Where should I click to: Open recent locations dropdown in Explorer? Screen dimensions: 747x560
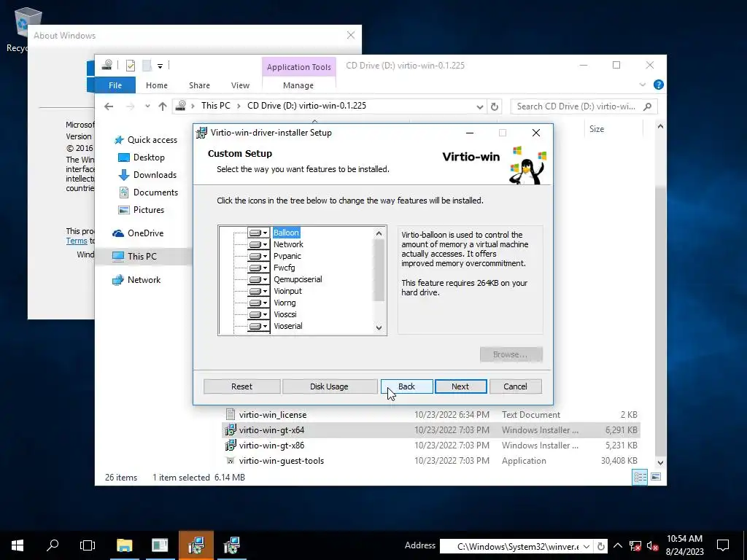pos(147,106)
